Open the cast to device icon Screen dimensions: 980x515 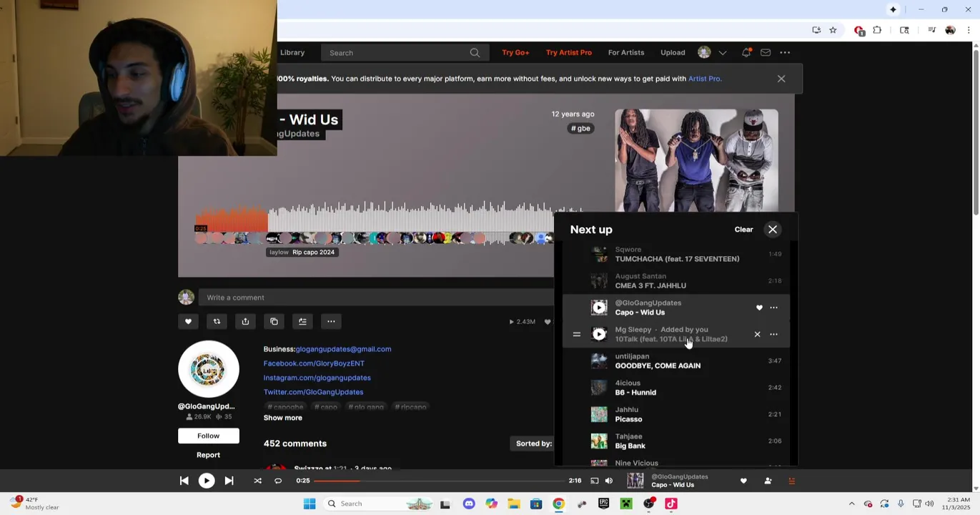point(594,481)
